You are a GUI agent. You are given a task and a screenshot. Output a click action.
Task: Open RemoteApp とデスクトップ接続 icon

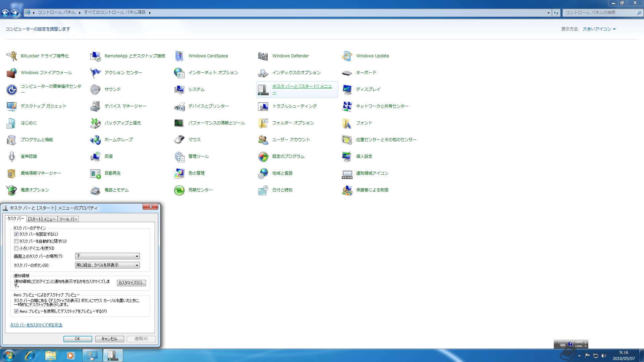point(96,56)
